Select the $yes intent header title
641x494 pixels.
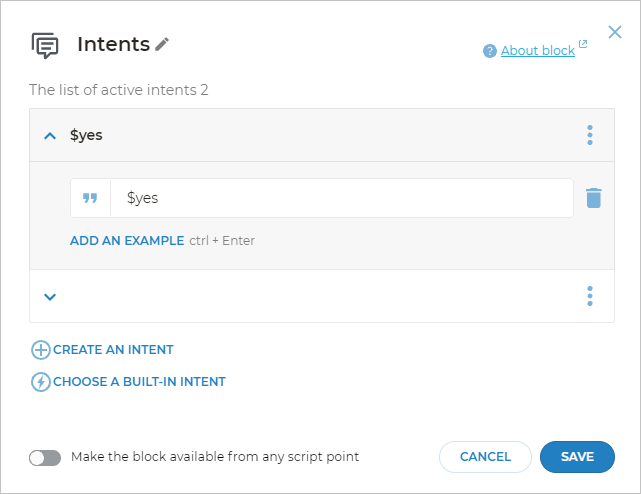tap(86, 135)
